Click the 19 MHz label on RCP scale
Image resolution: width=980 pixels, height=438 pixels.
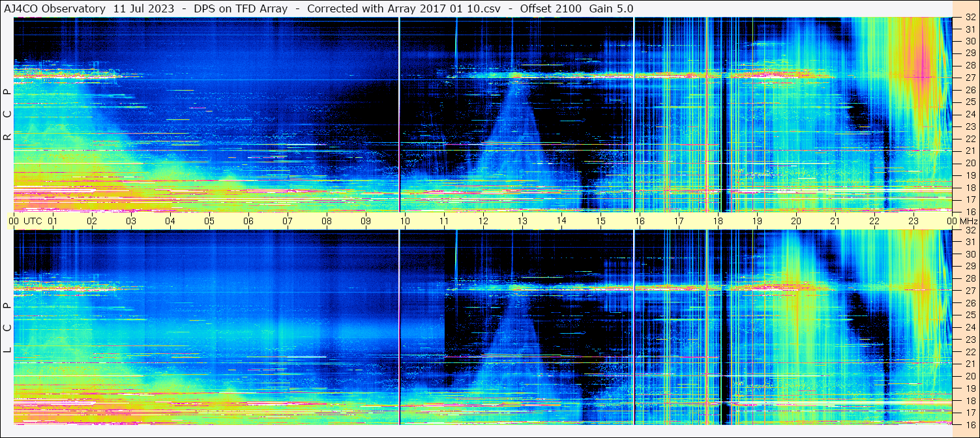coord(970,175)
